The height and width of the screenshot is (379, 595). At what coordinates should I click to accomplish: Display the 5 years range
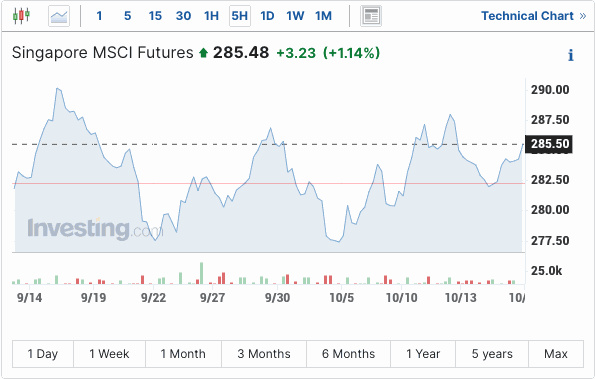[492, 354]
